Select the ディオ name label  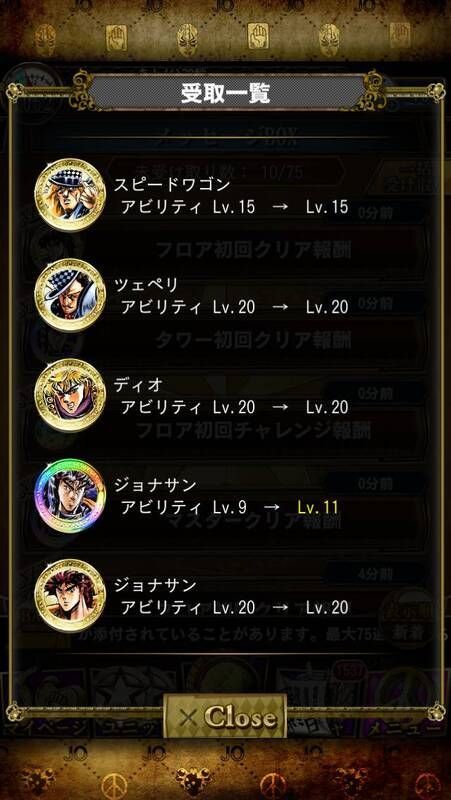(x=138, y=385)
